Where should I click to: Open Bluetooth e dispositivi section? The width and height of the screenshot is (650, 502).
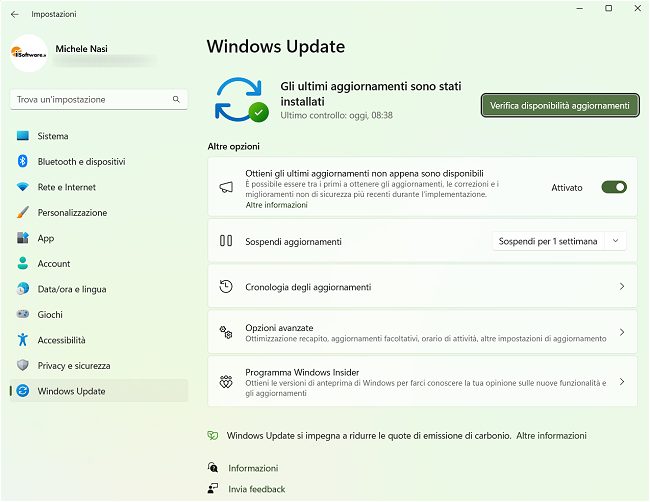pyautogui.click(x=99, y=162)
